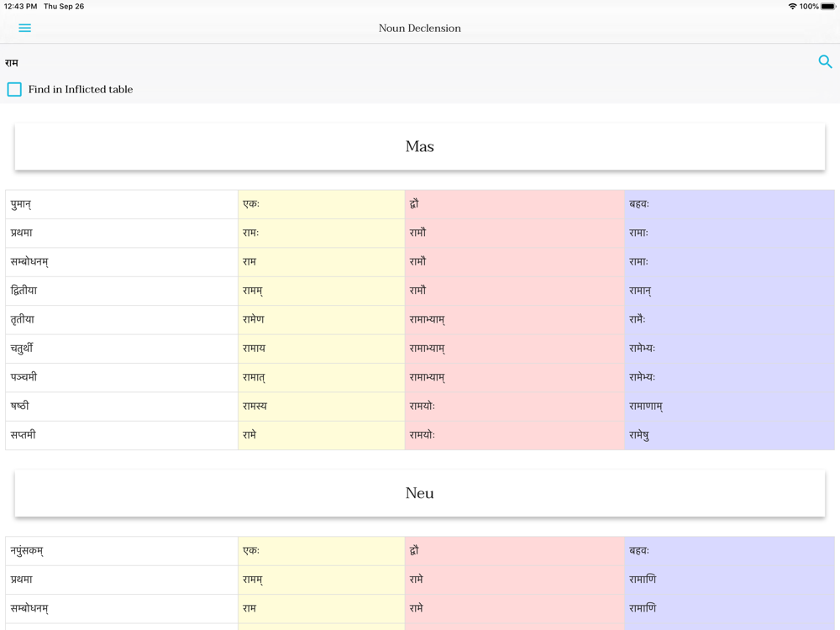Viewport: 840px width, 630px height.
Task: Click the रामैः cell
Action: coord(729,320)
